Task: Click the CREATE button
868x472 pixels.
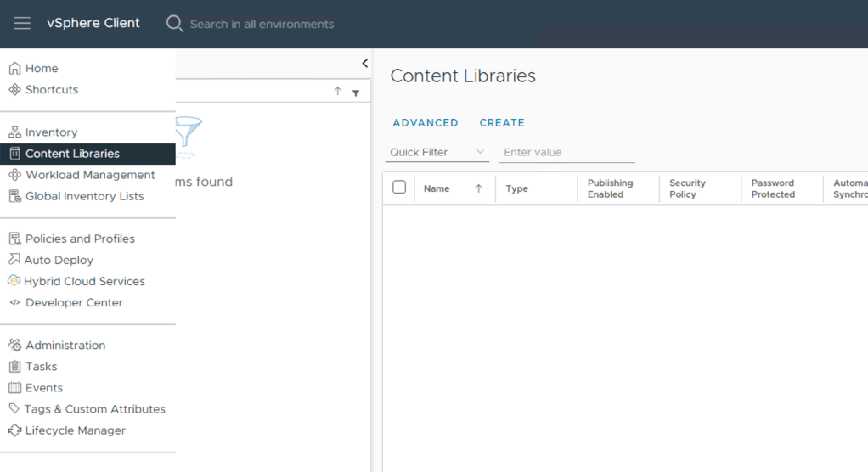Action: point(502,123)
